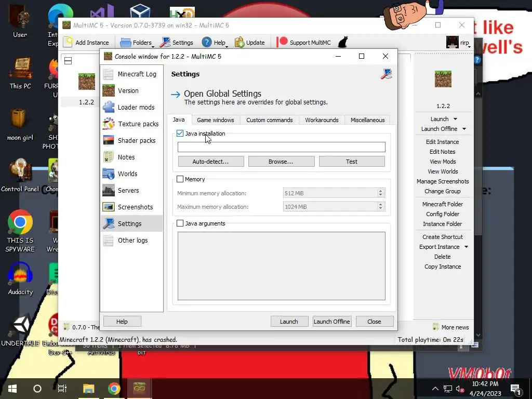Viewport: 532px width, 399px height.
Task: Open the Minecraft Log page
Action: click(131, 74)
